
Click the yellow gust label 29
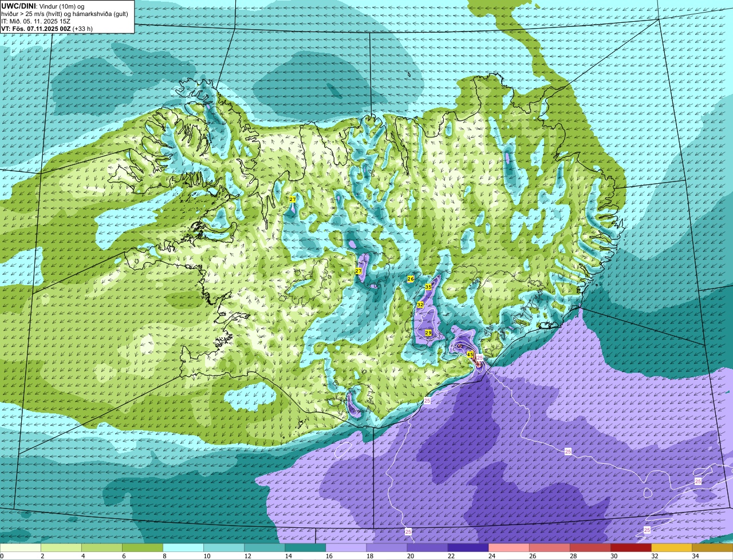tap(428, 333)
